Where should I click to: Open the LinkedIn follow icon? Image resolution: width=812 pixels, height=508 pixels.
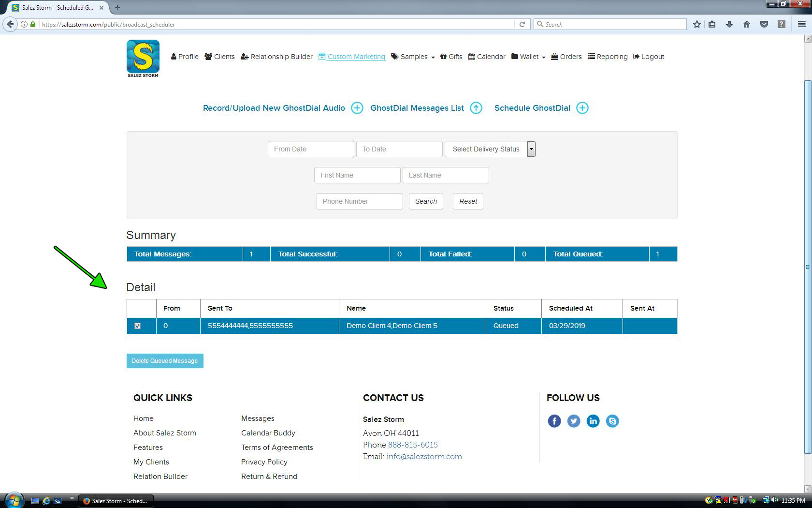593,421
